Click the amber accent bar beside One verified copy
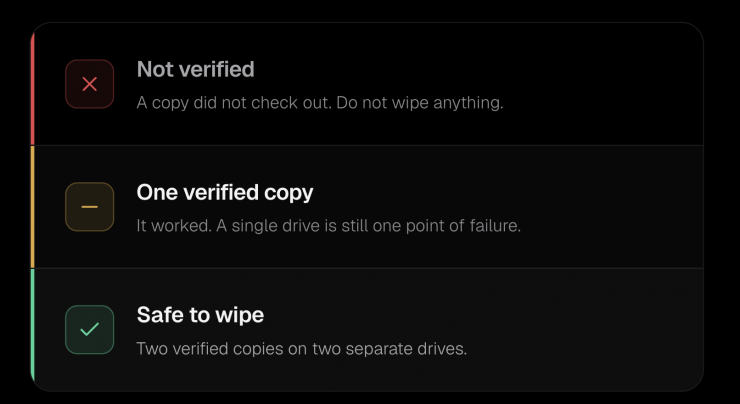Screen dimensions: 740x404 click(33, 207)
